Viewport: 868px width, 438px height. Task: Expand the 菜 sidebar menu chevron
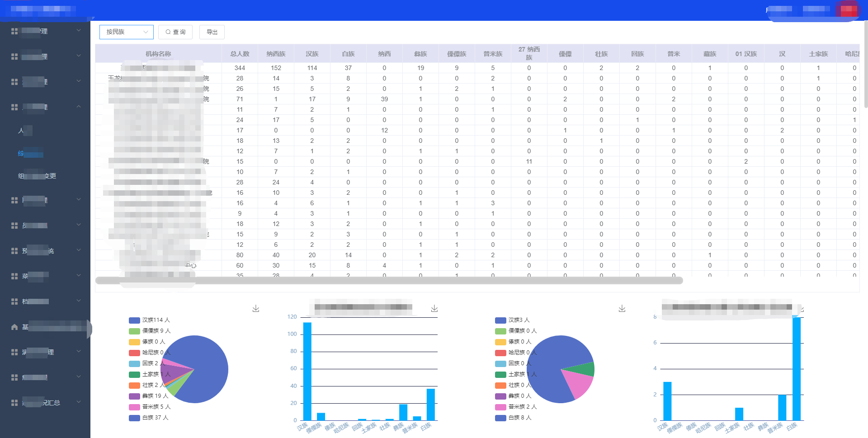click(79, 275)
